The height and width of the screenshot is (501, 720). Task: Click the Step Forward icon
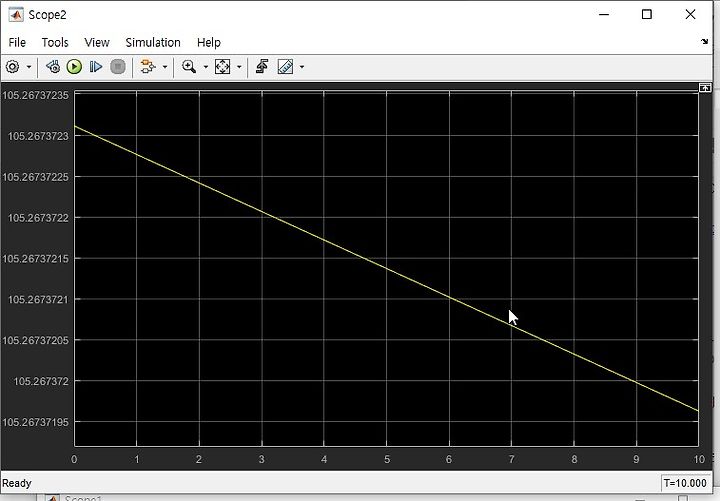tap(96, 67)
